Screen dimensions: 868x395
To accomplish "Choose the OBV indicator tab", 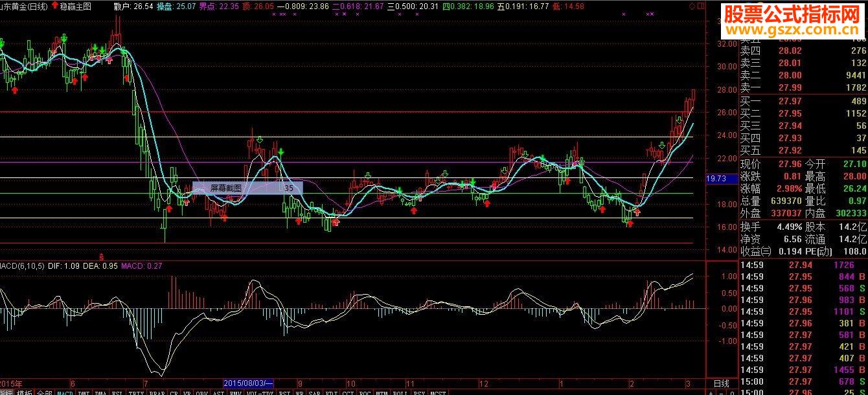I will [201, 392].
